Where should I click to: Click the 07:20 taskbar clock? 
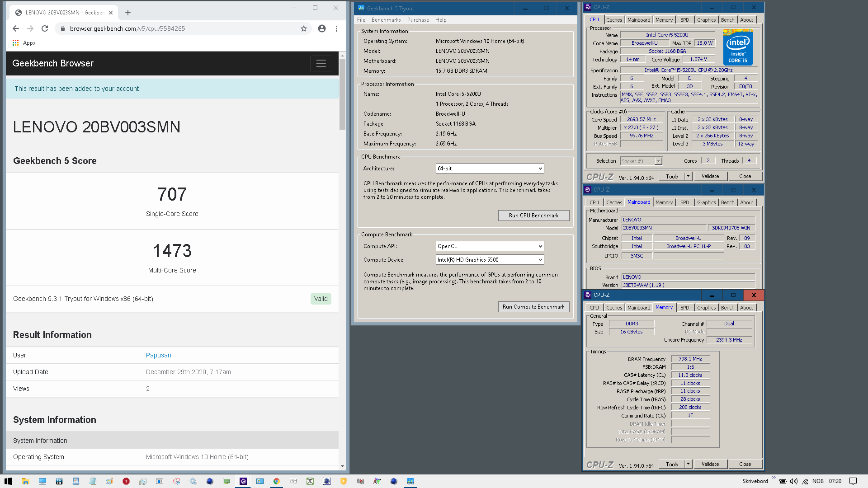835,481
